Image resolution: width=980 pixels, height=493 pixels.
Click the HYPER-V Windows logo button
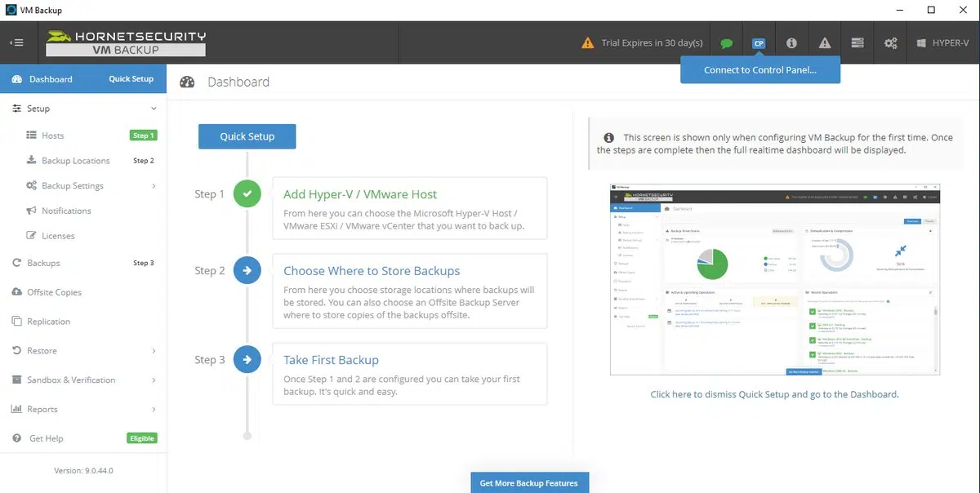pos(942,42)
